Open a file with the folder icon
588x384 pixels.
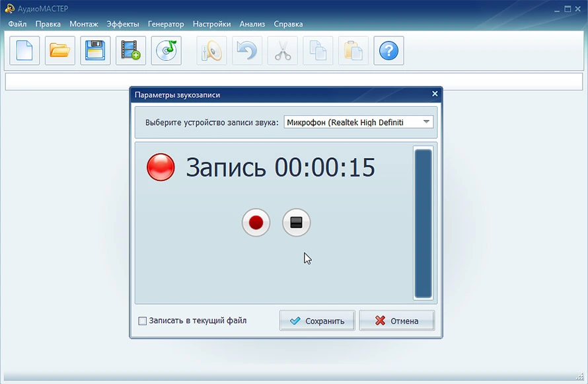point(60,51)
